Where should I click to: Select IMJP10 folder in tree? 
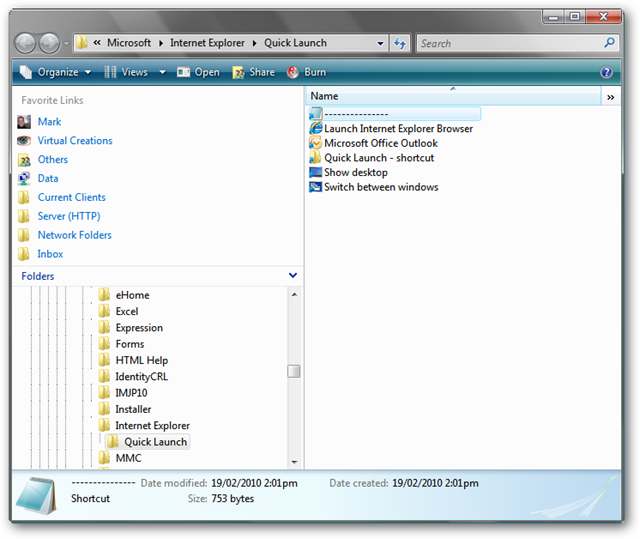point(131,393)
